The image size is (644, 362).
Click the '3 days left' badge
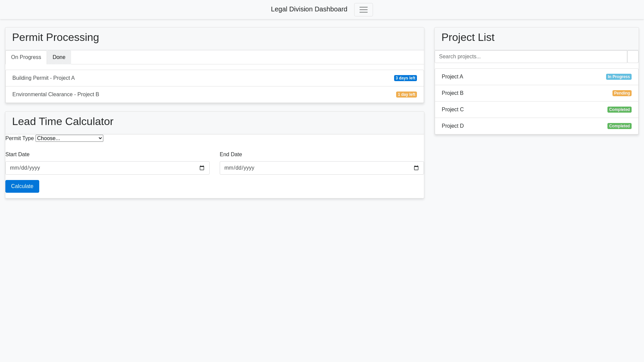coord(405,78)
